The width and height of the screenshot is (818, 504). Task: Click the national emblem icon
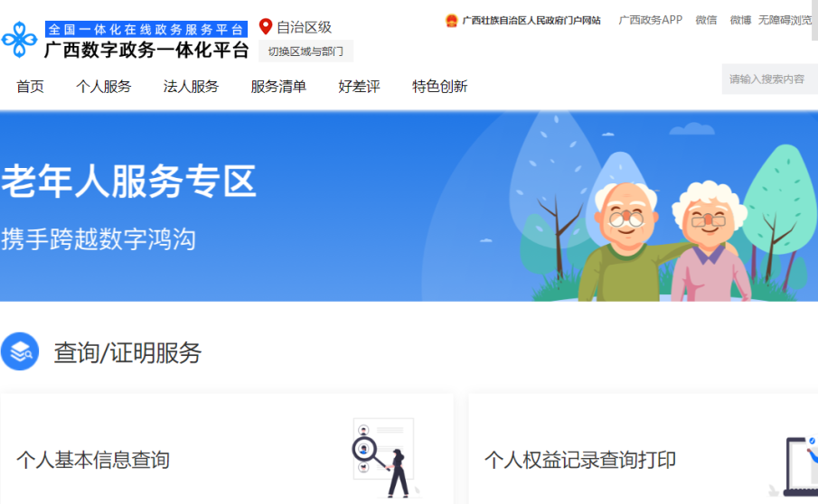(451, 21)
